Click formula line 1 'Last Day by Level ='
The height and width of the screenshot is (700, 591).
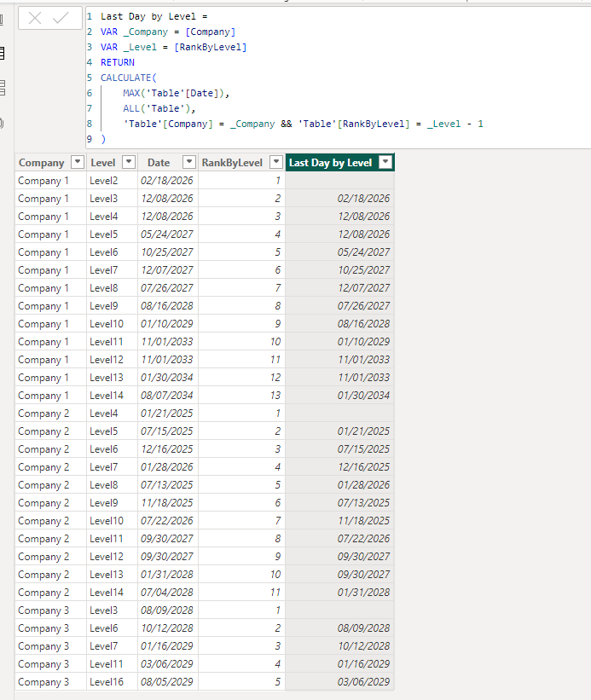click(x=154, y=16)
